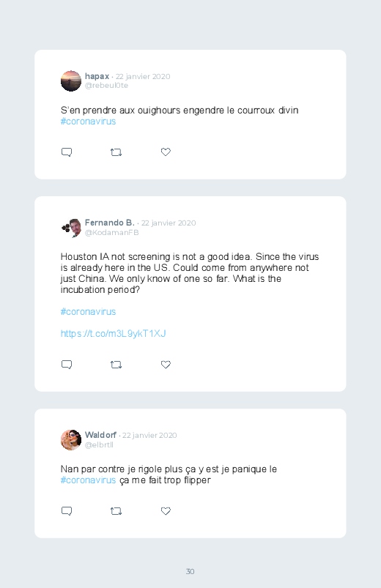Open #coronavirus hashtag in Fernando's tweet

click(x=88, y=312)
